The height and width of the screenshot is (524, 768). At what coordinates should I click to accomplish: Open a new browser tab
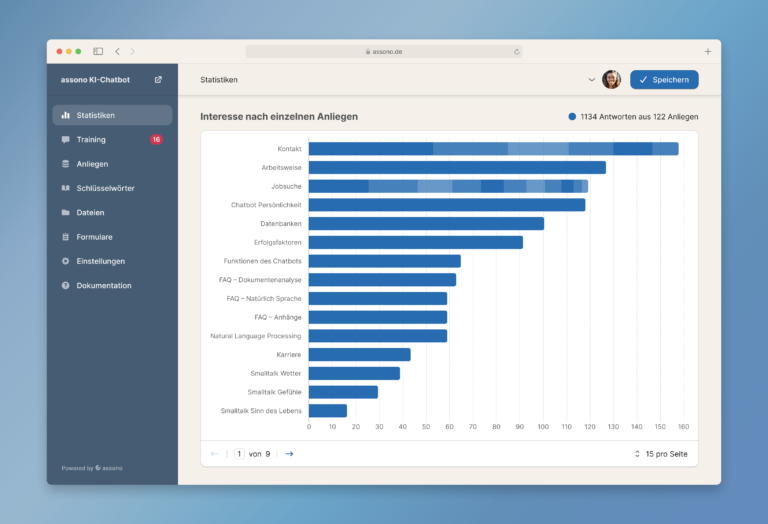click(708, 51)
